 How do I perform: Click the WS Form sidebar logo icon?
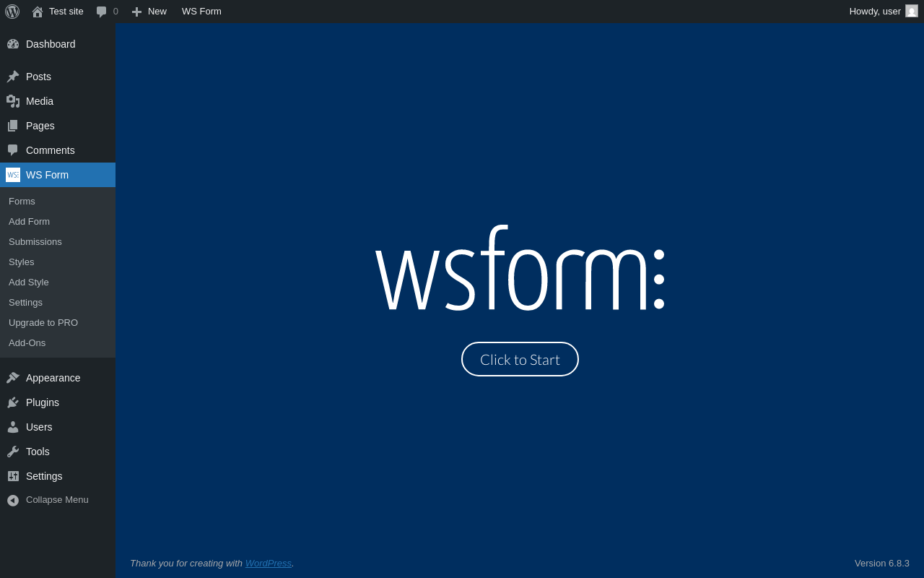[x=13, y=175]
